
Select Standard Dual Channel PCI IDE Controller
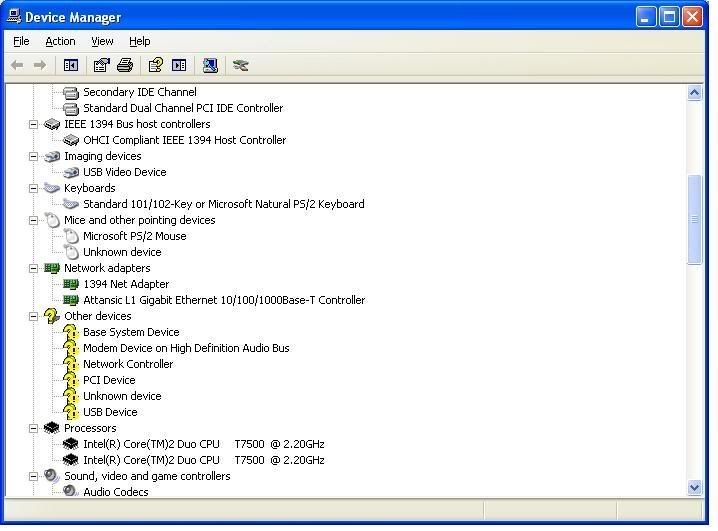(183, 108)
